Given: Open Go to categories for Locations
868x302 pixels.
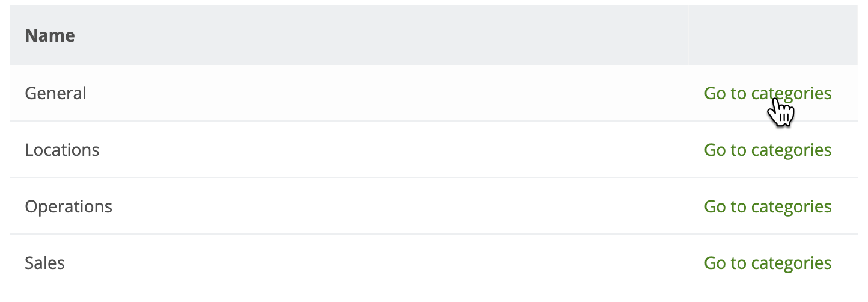Looking at the screenshot, I should click(767, 150).
